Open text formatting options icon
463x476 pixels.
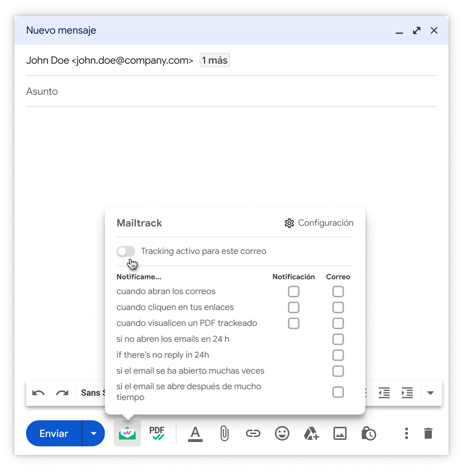(195, 433)
